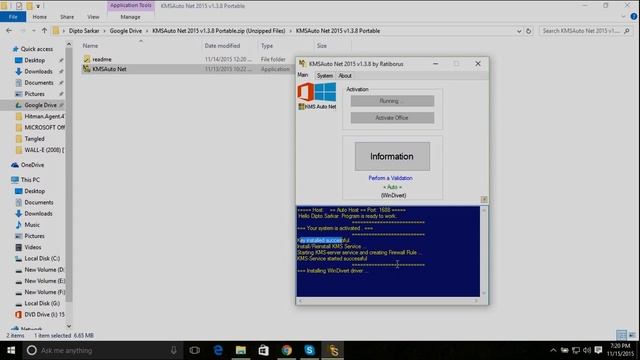The height and width of the screenshot is (360, 640).
Task: Open Action Center notifications icon
Action: click(x=598, y=350)
